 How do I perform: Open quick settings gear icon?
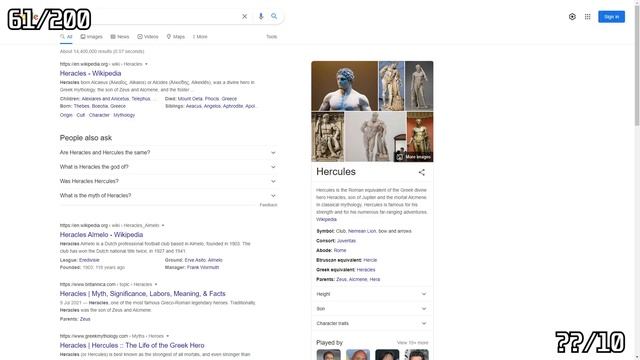coord(572,17)
